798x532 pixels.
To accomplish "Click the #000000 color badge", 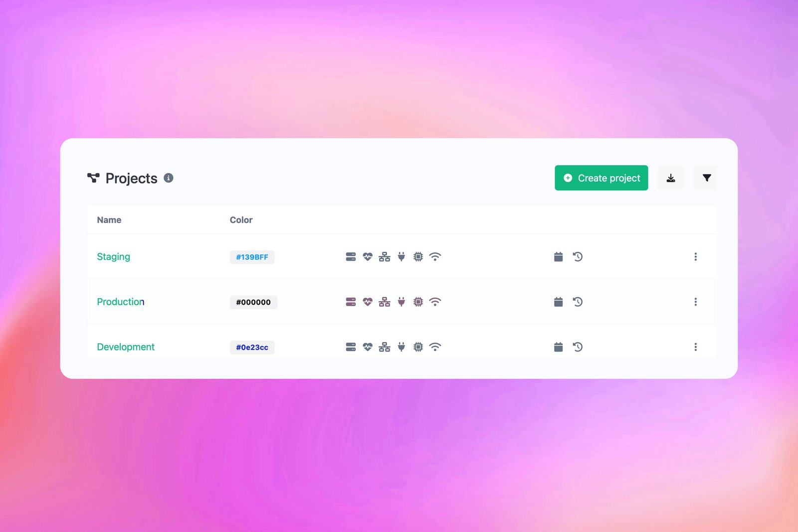I will (x=253, y=302).
